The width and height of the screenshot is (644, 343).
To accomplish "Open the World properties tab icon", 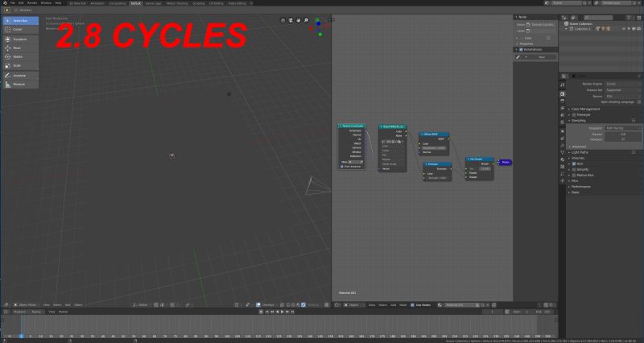I will [562, 122].
